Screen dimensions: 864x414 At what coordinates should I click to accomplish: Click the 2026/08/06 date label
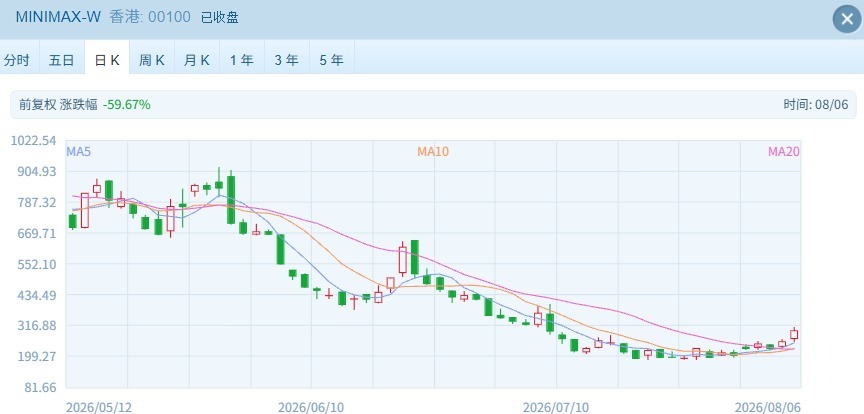click(x=767, y=407)
